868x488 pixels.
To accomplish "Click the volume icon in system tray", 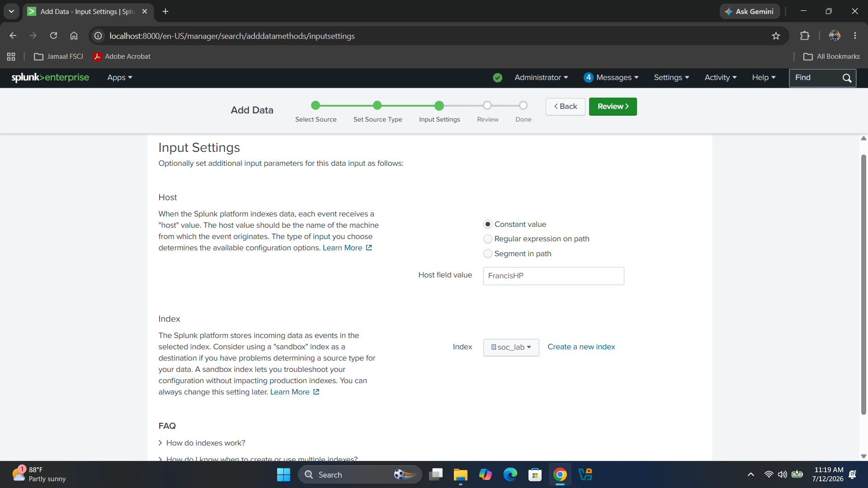I will [x=782, y=474].
